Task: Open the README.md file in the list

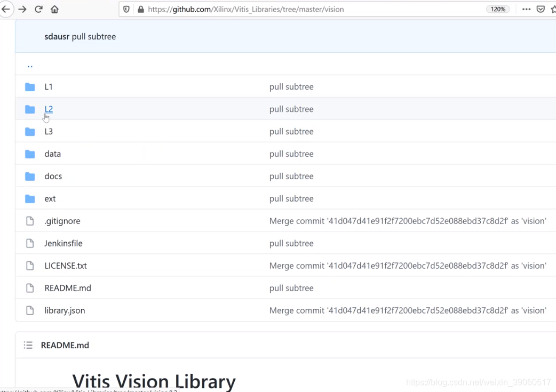Action: [68, 288]
